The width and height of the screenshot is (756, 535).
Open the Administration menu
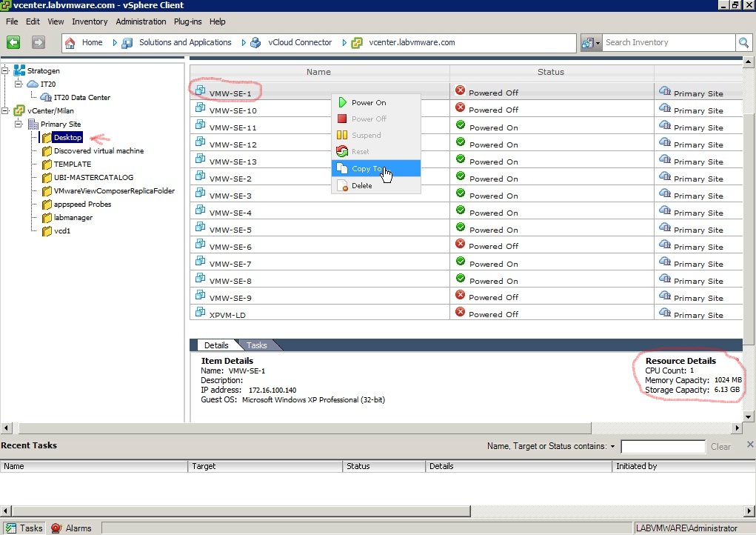pyautogui.click(x=141, y=21)
